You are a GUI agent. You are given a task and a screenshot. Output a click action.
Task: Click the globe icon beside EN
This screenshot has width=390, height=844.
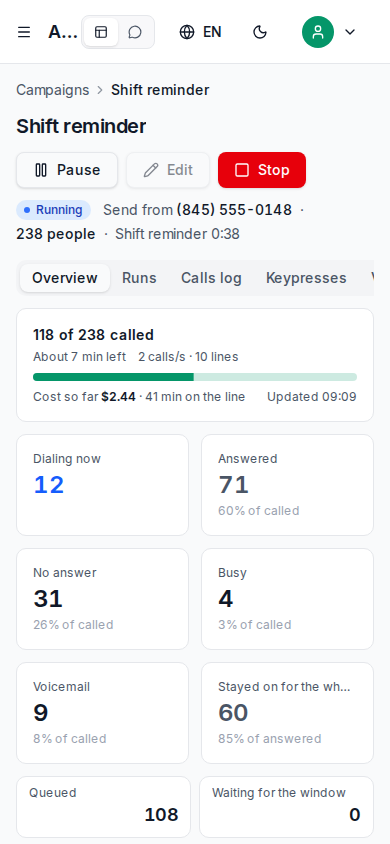pyautogui.click(x=187, y=32)
